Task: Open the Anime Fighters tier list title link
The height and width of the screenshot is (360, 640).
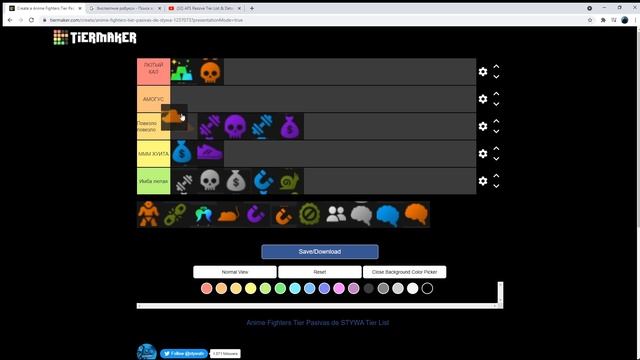Action: click(318, 322)
